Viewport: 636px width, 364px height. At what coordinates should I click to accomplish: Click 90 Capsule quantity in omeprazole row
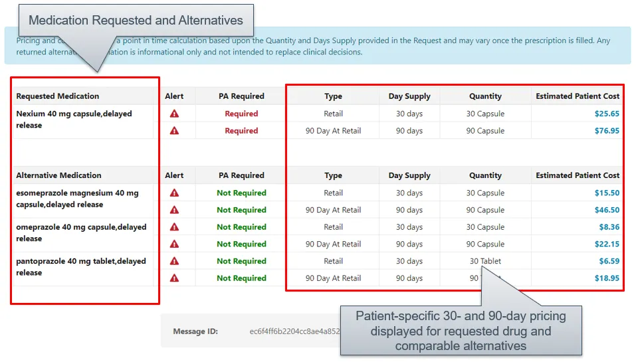pyautogui.click(x=485, y=244)
